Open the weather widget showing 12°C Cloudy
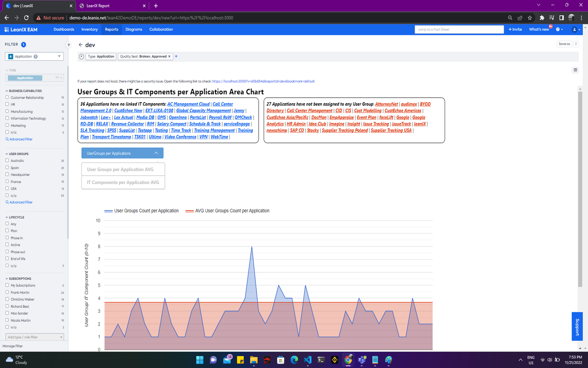588x368 pixels. 17,360
